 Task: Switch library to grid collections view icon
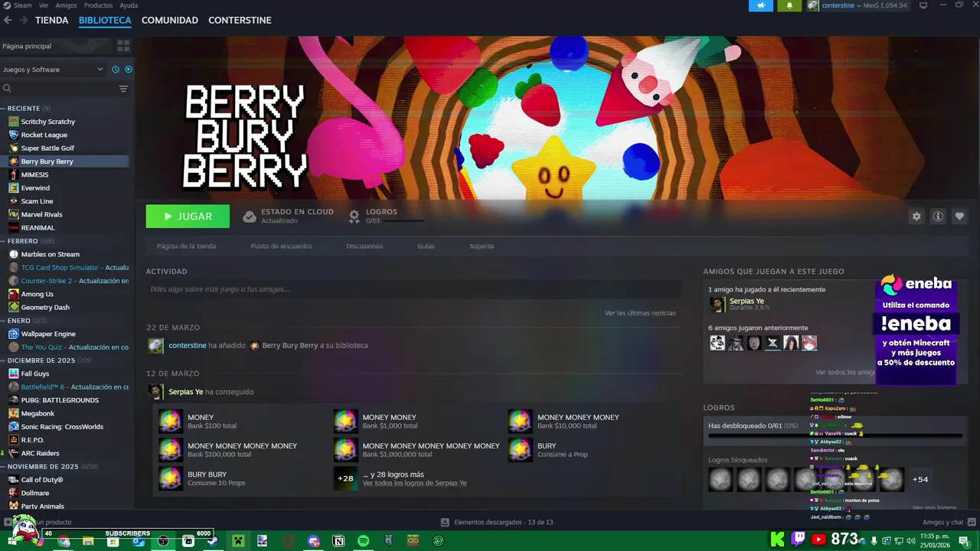tap(123, 46)
